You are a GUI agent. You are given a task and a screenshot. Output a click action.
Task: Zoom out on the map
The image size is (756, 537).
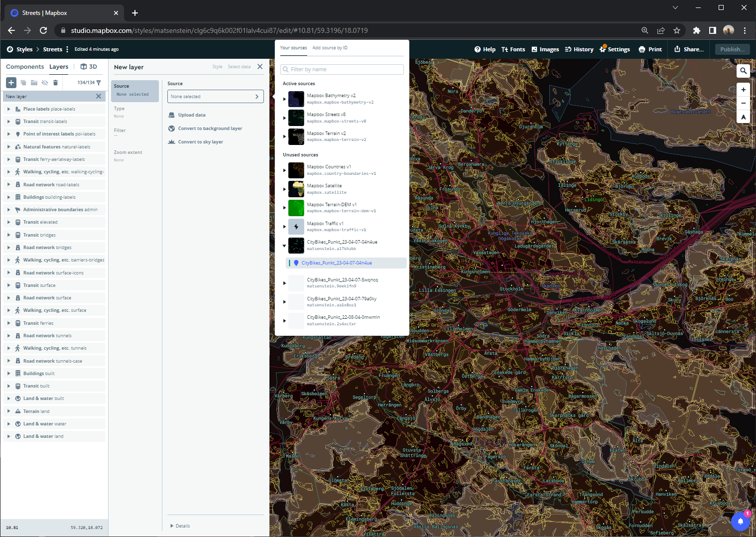743,103
